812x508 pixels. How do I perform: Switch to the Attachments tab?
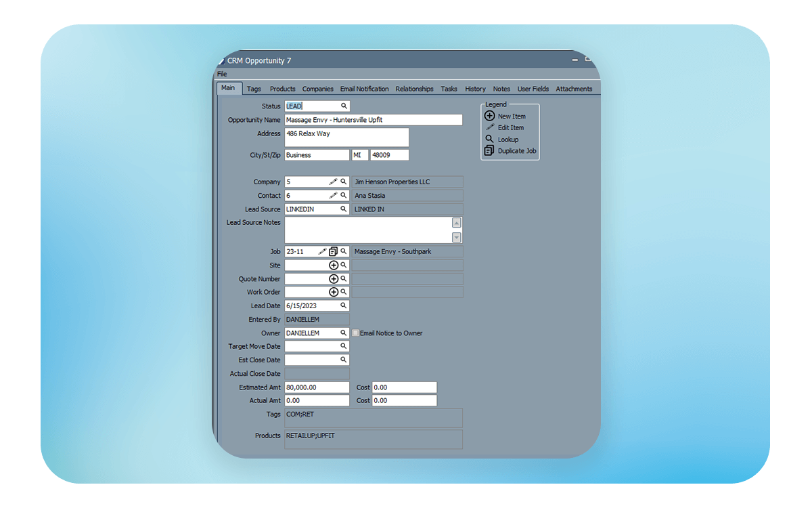click(x=574, y=89)
